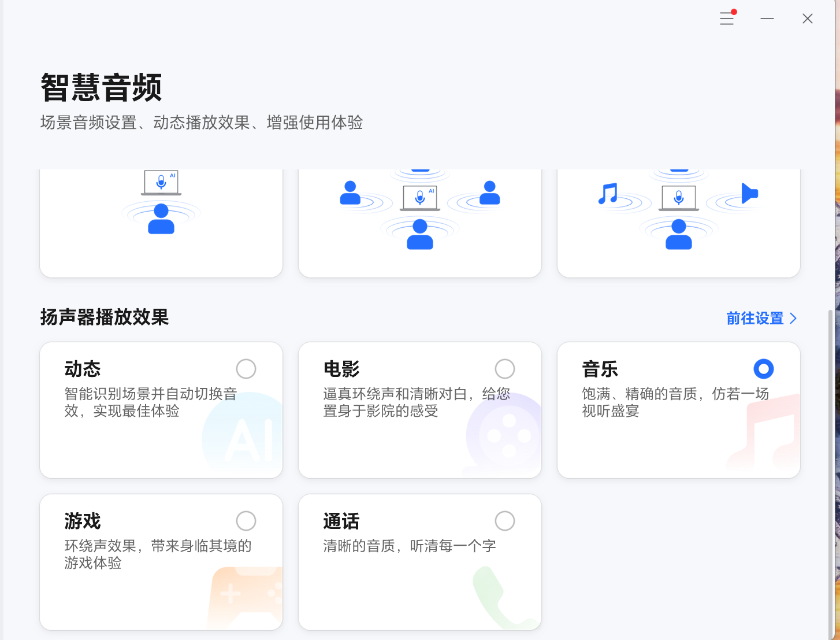Viewport: 840px width, 640px height.
Task: Click the person icon in single-person card
Action: tap(161, 219)
